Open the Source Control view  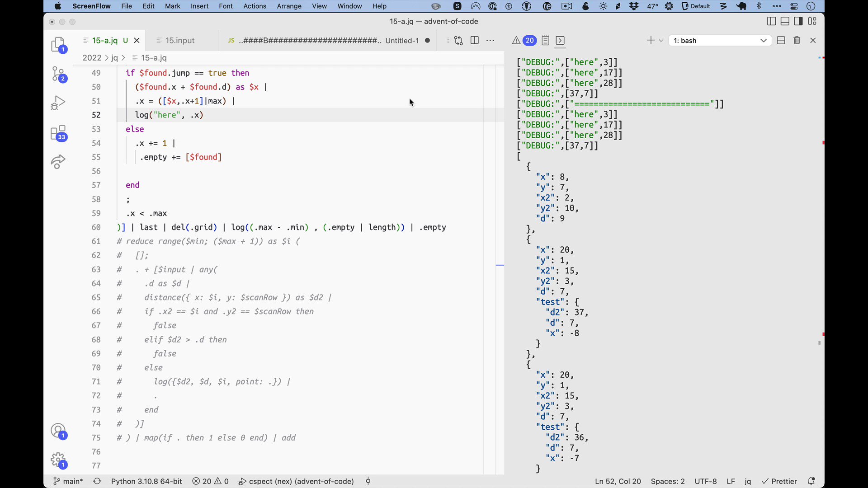[x=58, y=74]
